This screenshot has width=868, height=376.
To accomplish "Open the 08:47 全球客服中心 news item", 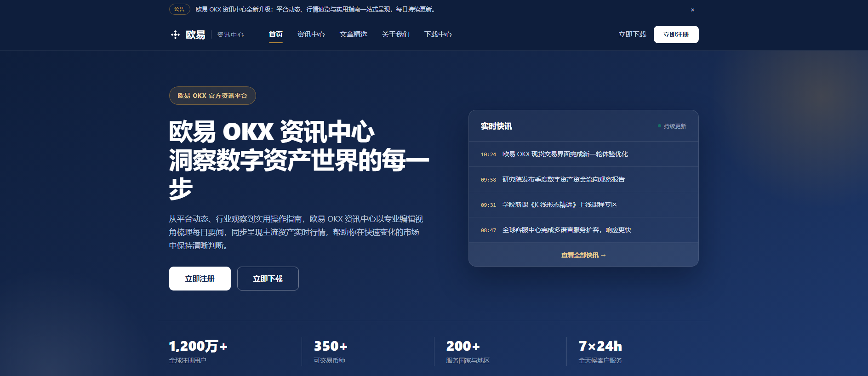I will (x=583, y=230).
